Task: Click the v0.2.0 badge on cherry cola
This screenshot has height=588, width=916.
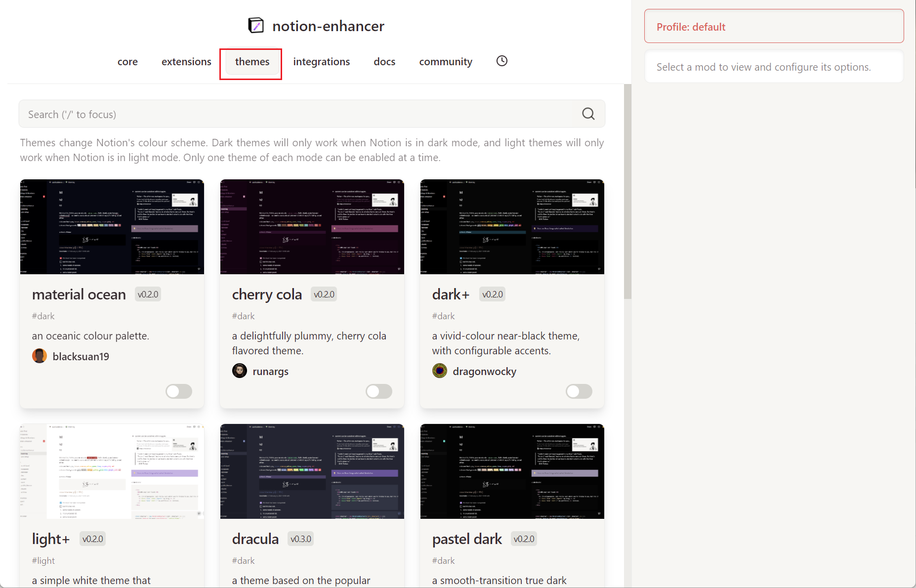Action: tap(324, 294)
